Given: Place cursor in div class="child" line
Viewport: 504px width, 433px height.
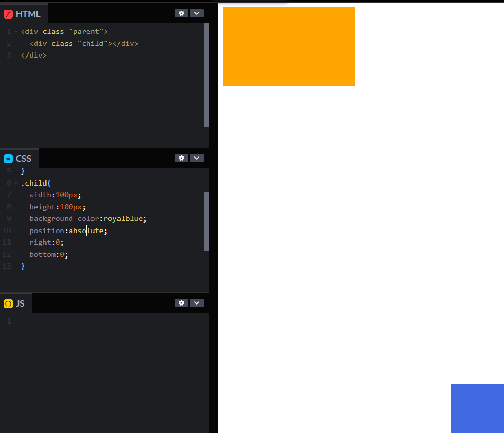Looking at the screenshot, I should 84,43.
